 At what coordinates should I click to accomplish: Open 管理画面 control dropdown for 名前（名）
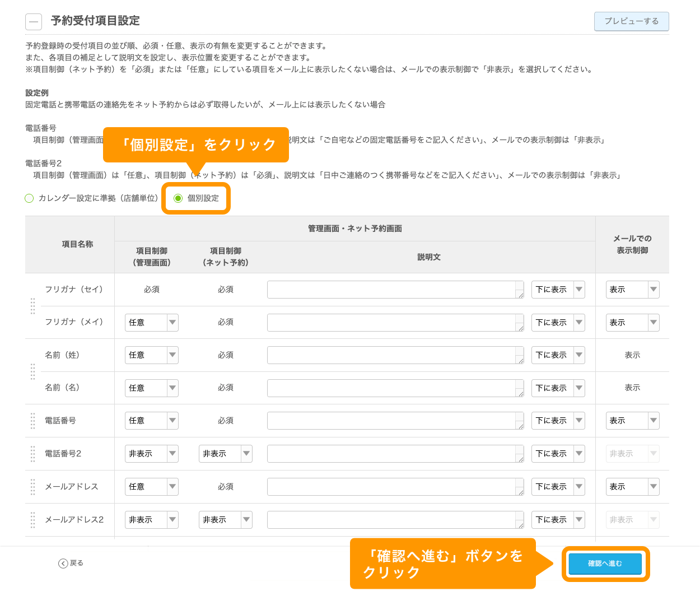(152, 388)
